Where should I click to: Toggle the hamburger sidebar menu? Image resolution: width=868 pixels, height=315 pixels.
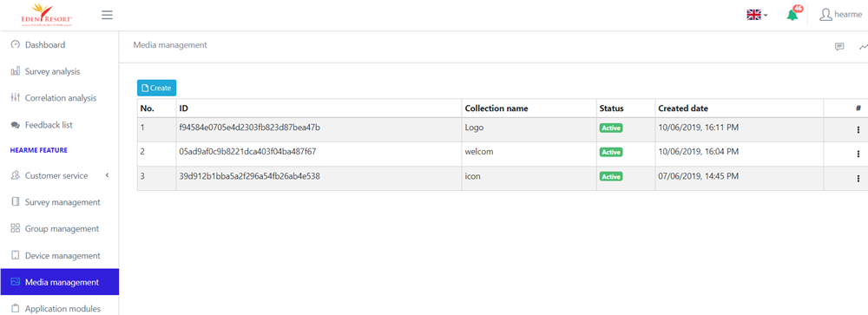(108, 15)
